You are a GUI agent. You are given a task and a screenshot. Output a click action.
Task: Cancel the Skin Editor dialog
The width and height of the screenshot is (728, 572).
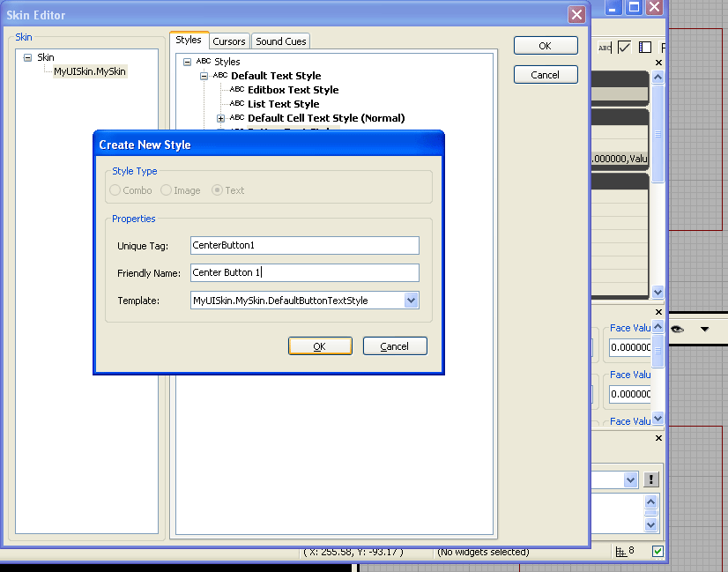pos(545,74)
